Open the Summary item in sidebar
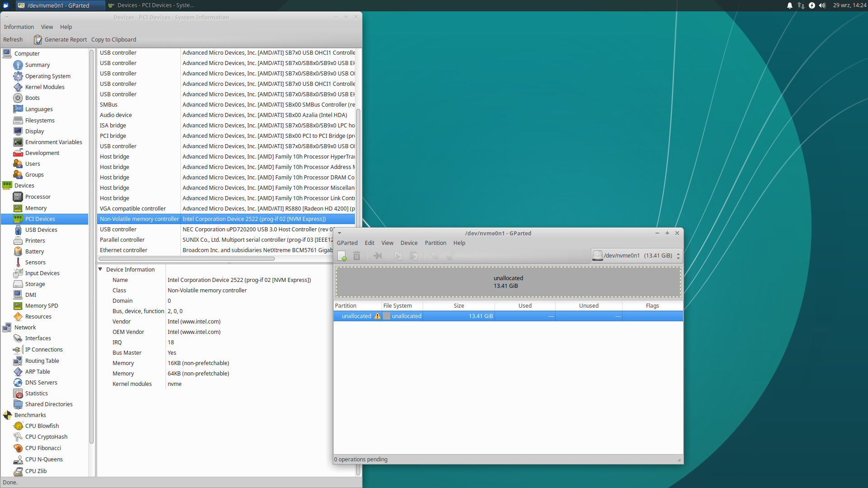The width and height of the screenshot is (868, 488). coord(38,65)
